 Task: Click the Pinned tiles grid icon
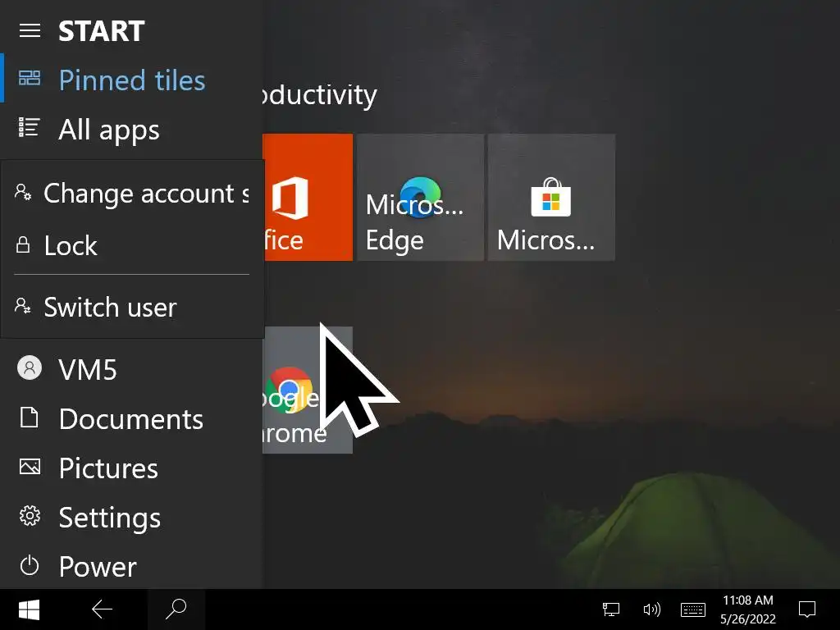click(30, 78)
